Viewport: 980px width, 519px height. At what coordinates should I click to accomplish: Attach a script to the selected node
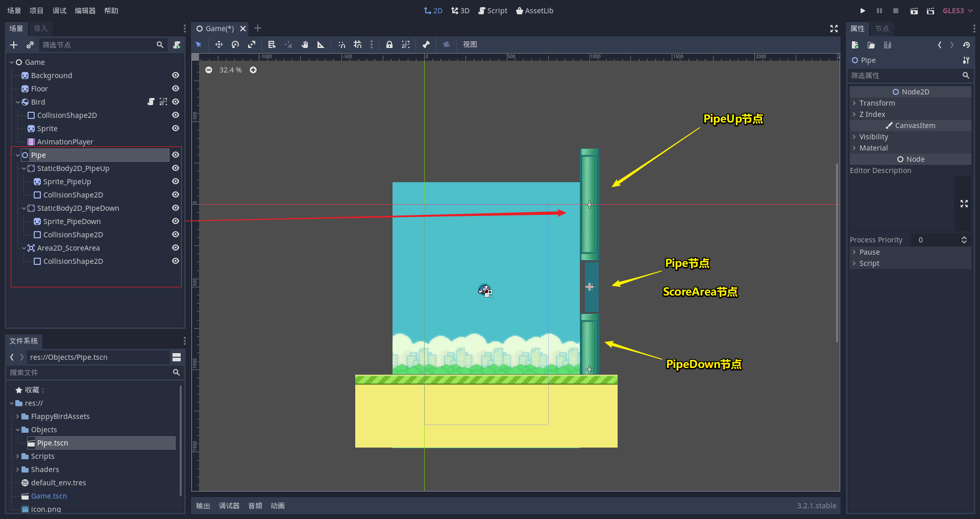(x=177, y=45)
